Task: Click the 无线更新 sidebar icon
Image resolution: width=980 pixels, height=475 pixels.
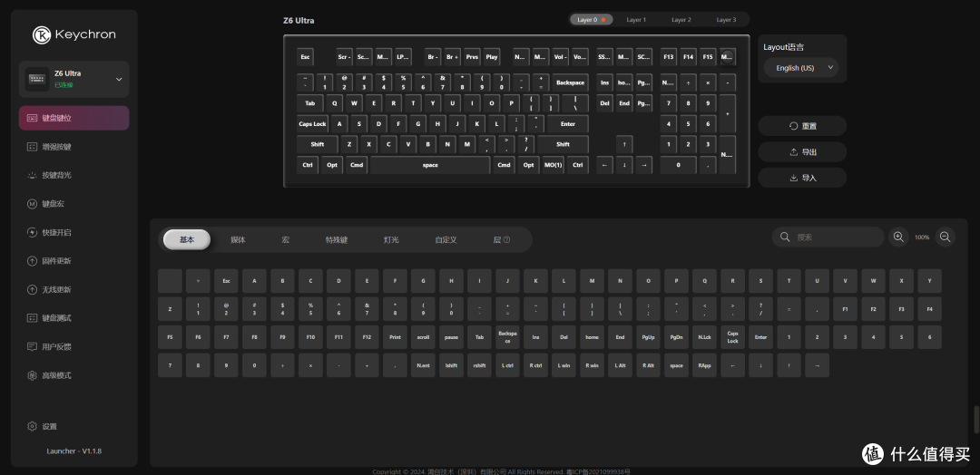Action: 32,289
